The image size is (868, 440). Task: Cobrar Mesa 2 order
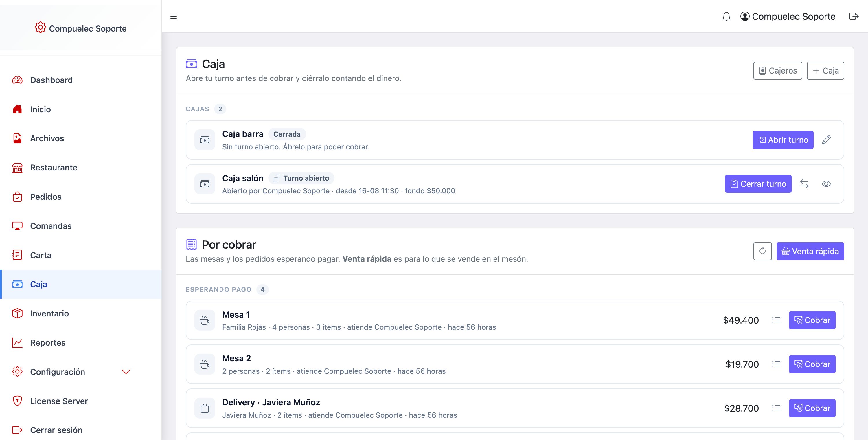pyautogui.click(x=812, y=364)
